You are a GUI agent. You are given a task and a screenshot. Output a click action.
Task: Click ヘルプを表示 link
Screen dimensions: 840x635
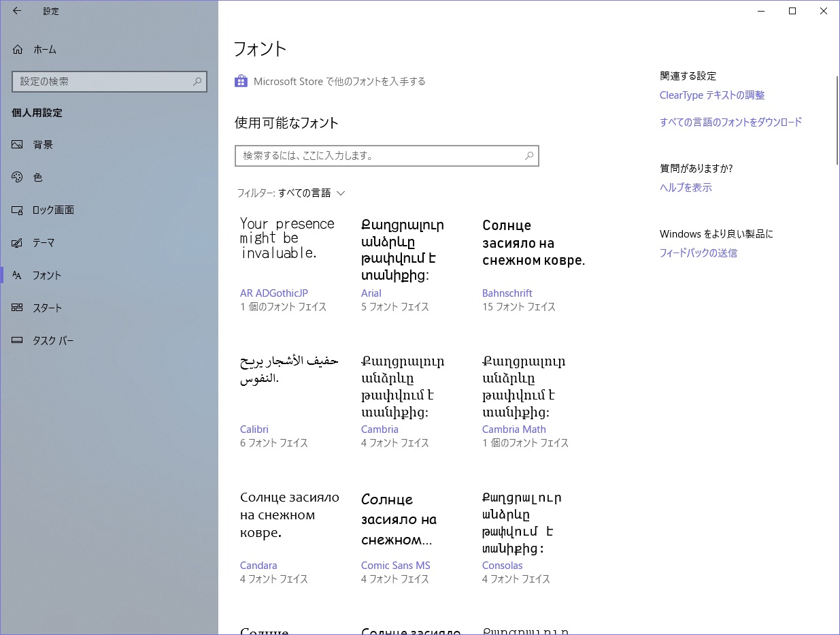point(686,188)
